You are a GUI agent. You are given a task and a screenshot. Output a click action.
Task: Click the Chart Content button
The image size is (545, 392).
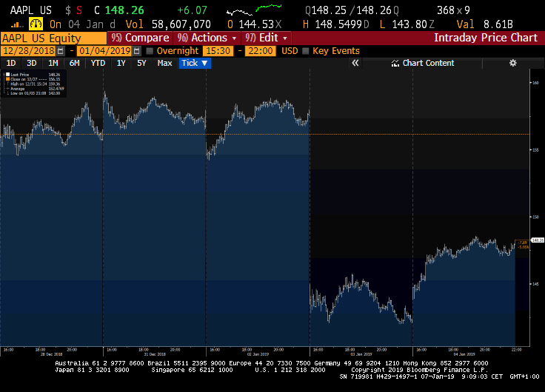coord(423,63)
